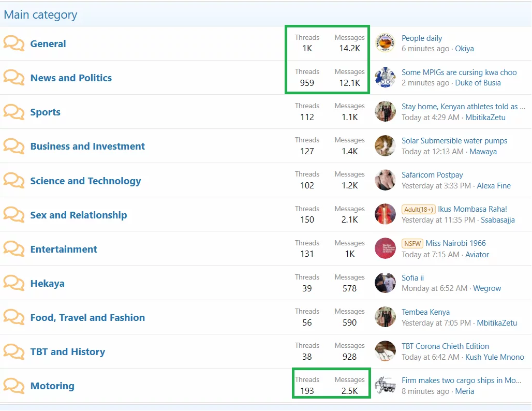Open user profile Wegrow
The width and height of the screenshot is (532, 411).
tap(487, 288)
